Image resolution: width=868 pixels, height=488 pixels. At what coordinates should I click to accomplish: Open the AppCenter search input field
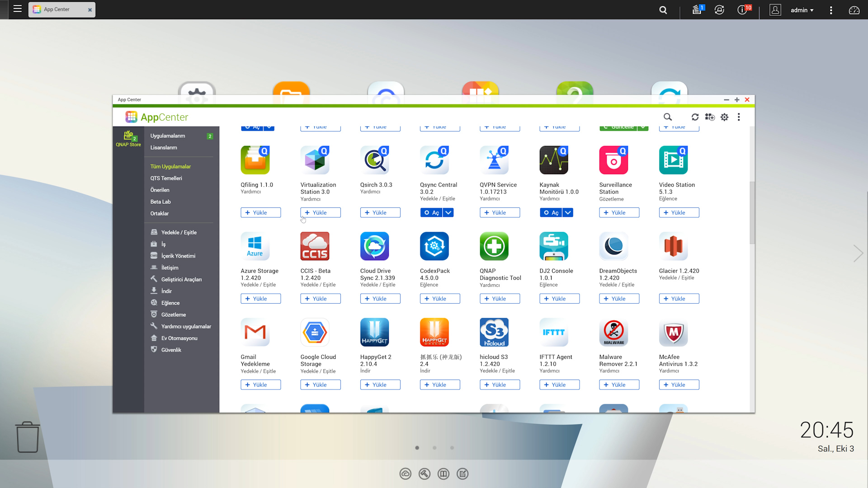(x=667, y=117)
